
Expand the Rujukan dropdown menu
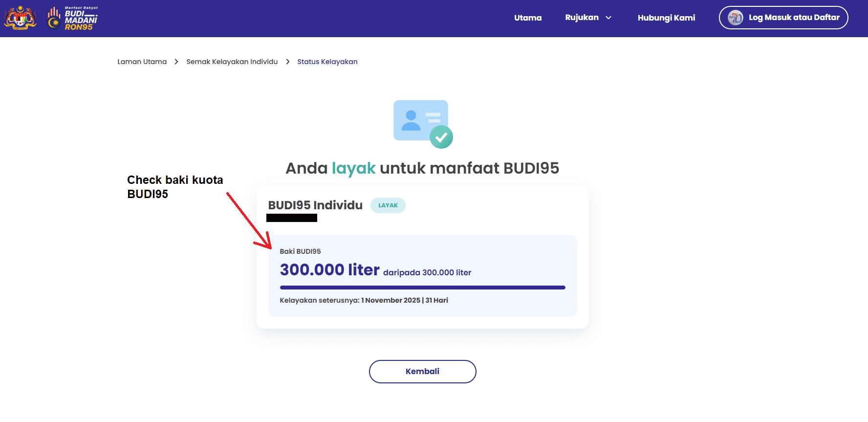(582, 18)
